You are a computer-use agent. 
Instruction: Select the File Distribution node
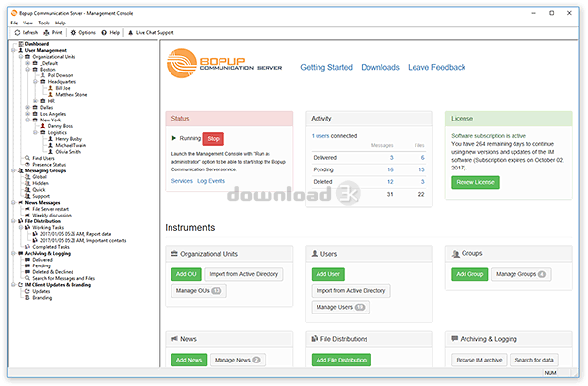43,221
